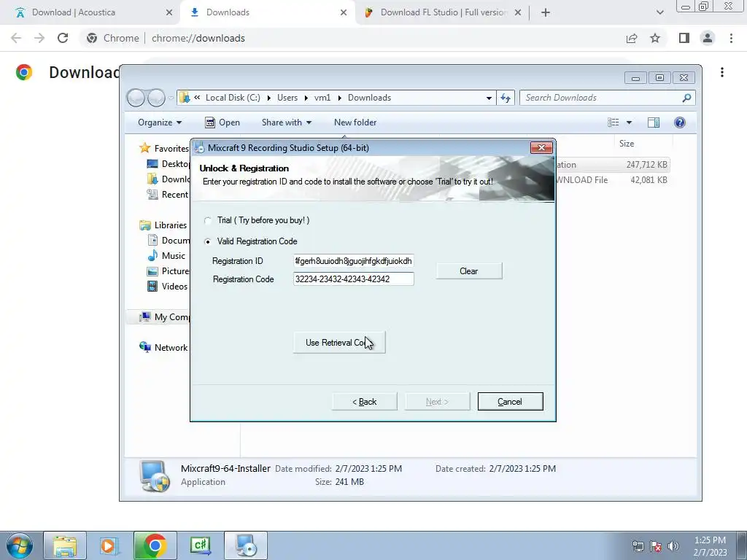Reload the Chrome page
This screenshot has height=560, width=747.
[63, 38]
